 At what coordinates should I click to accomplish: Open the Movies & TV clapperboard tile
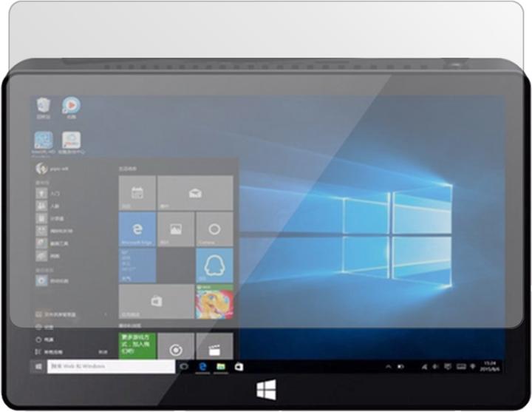point(214,345)
